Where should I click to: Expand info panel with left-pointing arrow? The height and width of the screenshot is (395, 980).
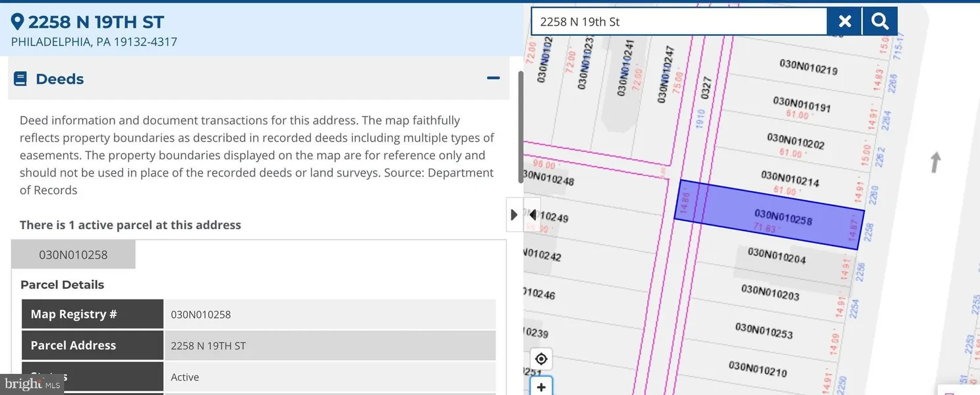pyautogui.click(x=533, y=215)
